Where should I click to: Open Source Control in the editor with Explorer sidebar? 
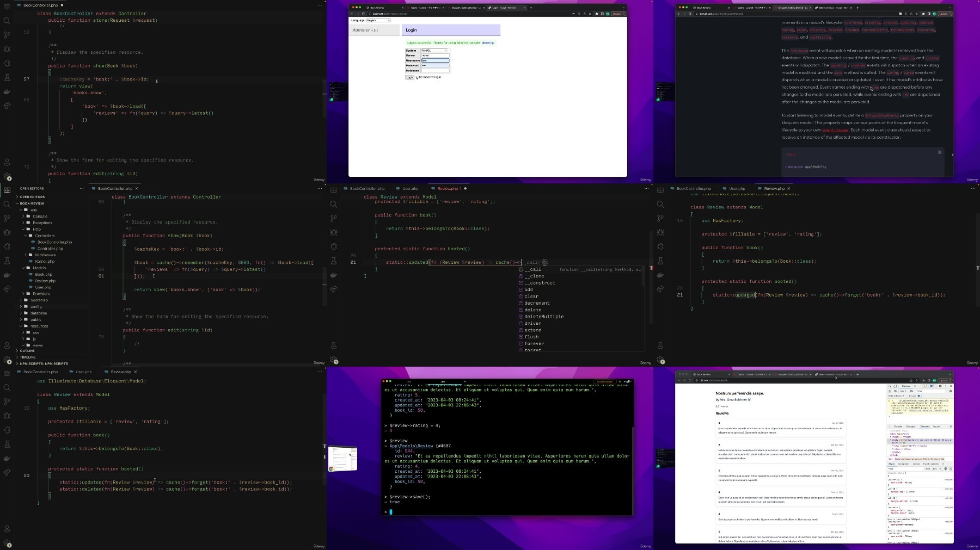click(7, 218)
